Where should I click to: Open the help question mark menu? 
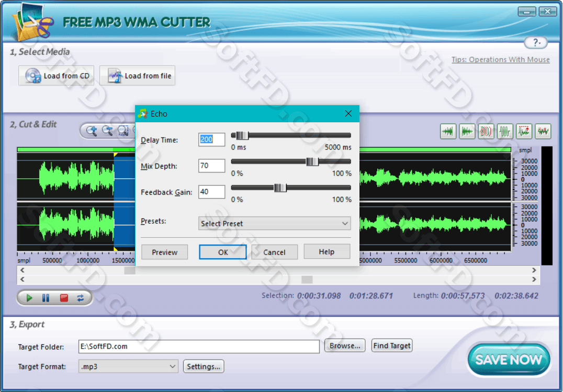click(536, 43)
